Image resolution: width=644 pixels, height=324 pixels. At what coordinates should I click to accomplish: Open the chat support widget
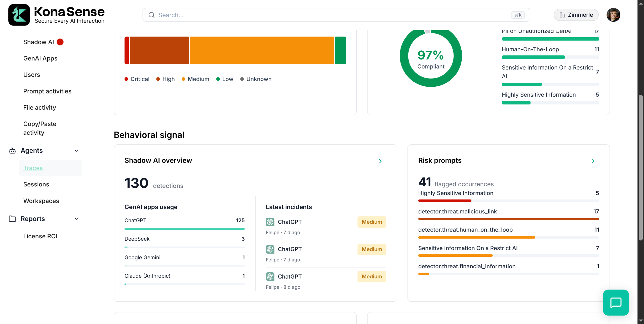click(616, 302)
